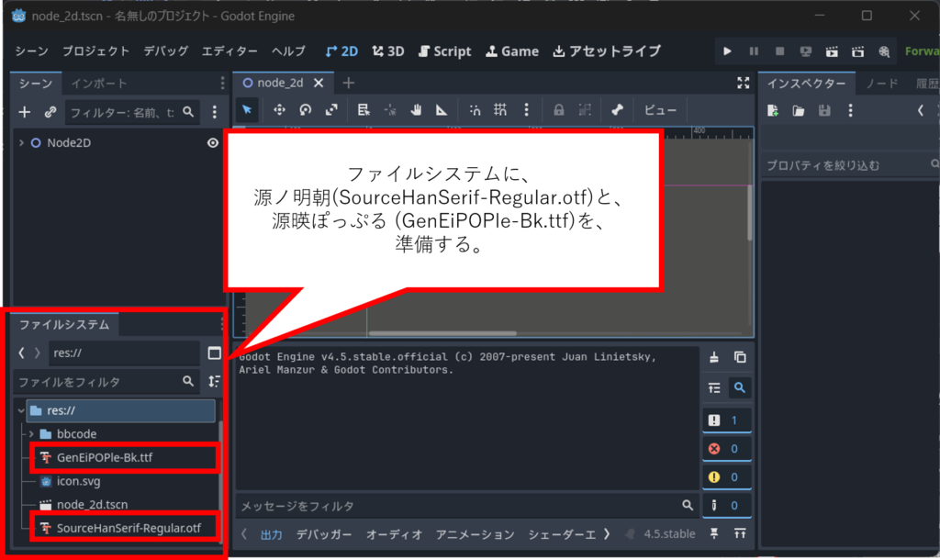Screen dimensions: 940x560
Task: Switch to the Script workspace
Action: click(x=444, y=51)
